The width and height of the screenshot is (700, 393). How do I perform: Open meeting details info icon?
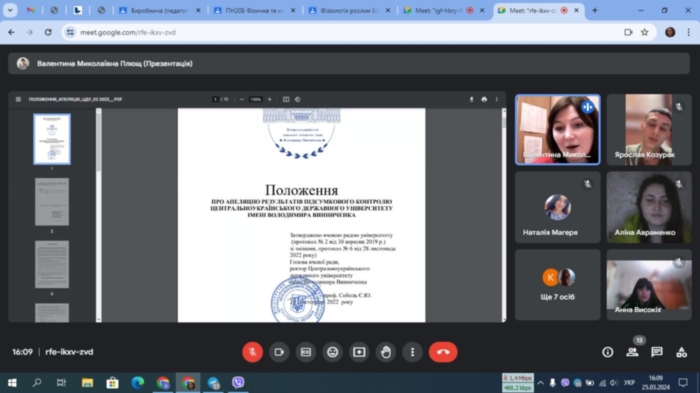pos(608,352)
